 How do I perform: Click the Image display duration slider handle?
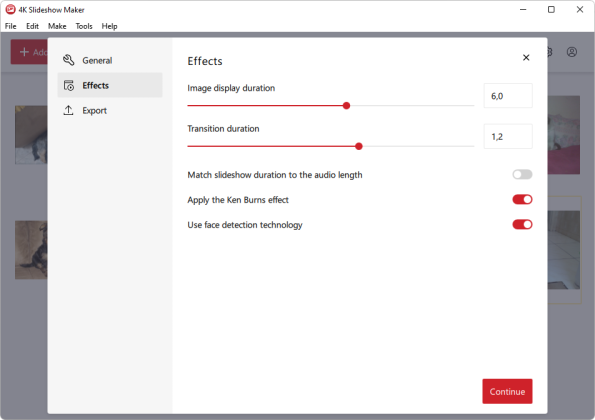tap(346, 105)
